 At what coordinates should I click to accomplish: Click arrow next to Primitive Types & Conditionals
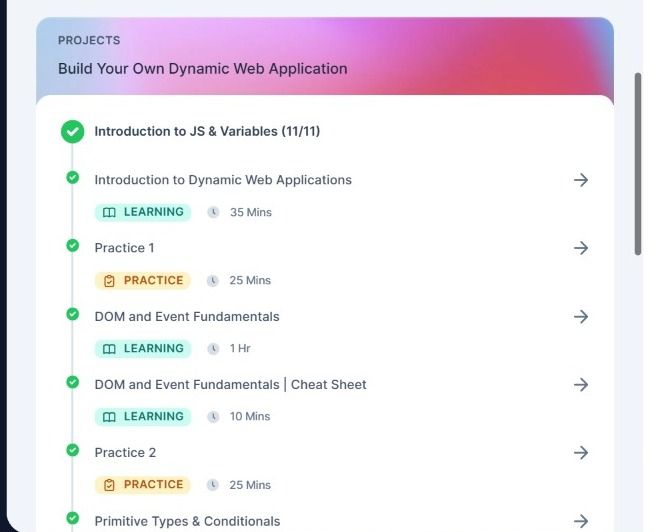580,521
